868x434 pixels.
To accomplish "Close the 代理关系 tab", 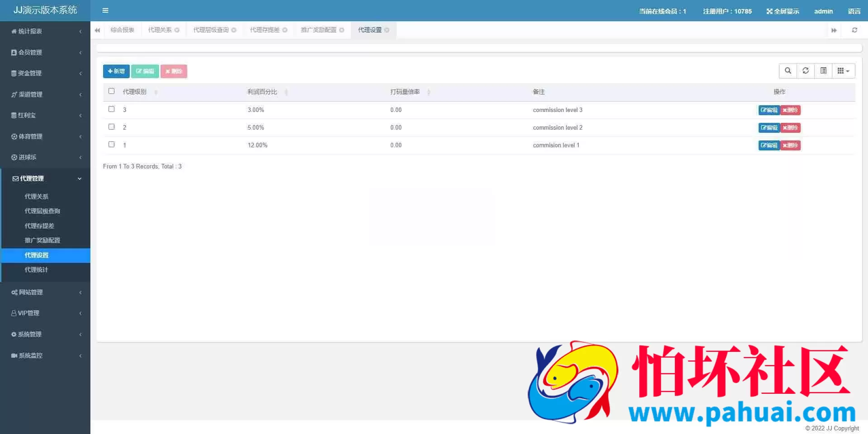I will click(177, 30).
